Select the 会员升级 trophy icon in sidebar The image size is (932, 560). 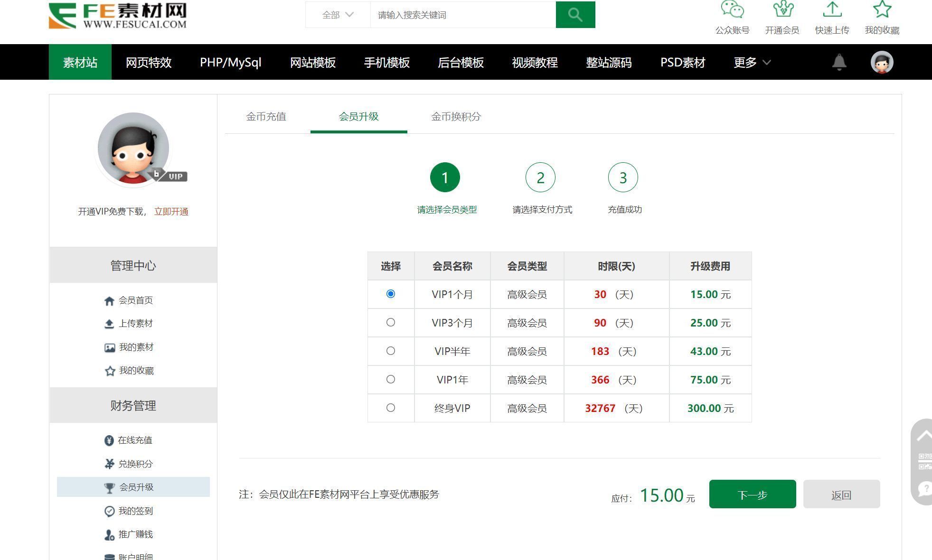click(109, 487)
